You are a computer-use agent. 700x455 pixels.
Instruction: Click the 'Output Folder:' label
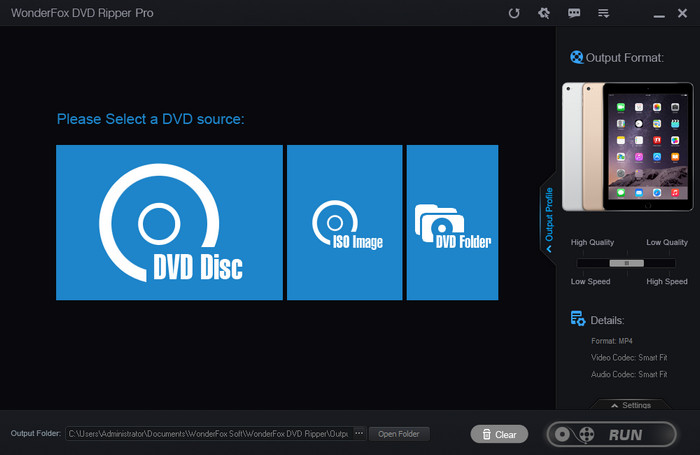(x=36, y=433)
